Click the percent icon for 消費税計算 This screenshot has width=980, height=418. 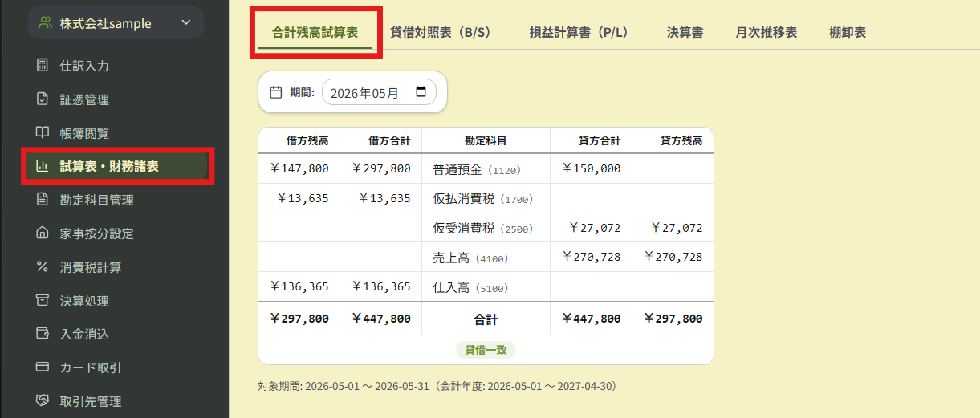(x=43, y=267)
